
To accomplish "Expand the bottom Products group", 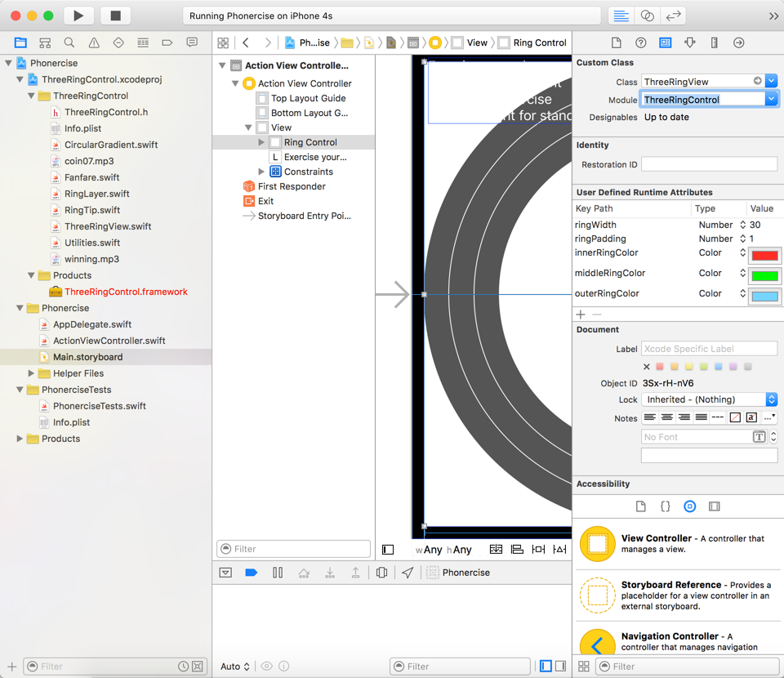I will tap(20, 439).
